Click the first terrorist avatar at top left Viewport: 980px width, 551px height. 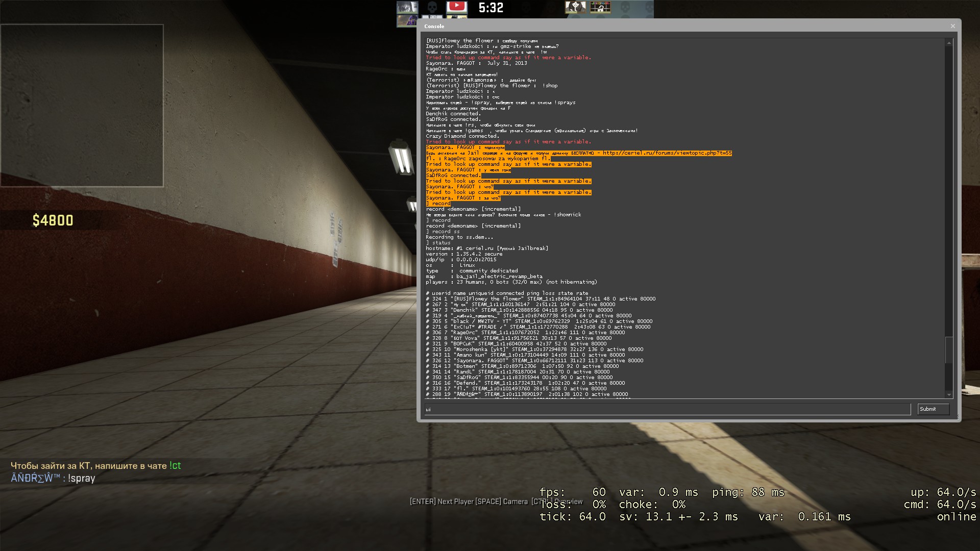click(407, 7)
